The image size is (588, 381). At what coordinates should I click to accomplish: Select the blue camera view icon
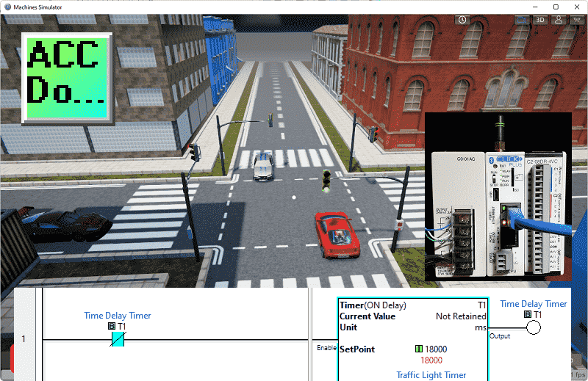click(x=522, y=20)
